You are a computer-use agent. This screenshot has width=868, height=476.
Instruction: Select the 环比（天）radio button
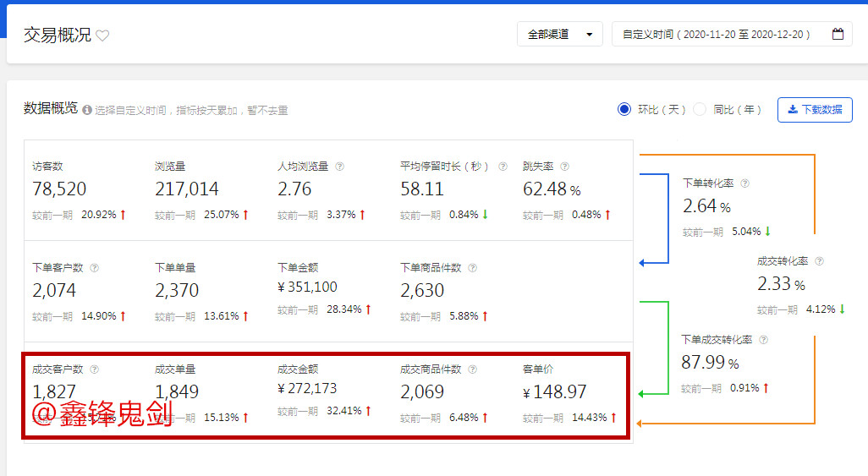pyautogui.click(x=624, y=109)
